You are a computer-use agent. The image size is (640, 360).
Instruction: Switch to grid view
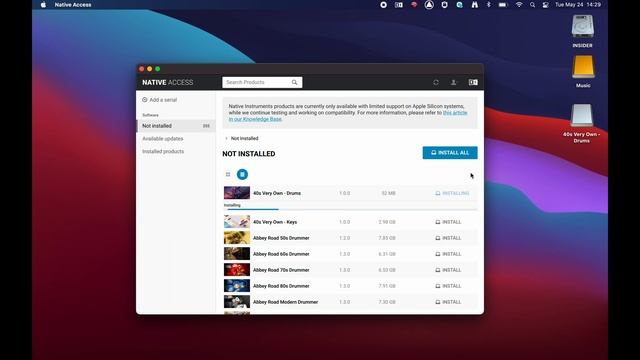pyautogui.click(x=228, y=174)
